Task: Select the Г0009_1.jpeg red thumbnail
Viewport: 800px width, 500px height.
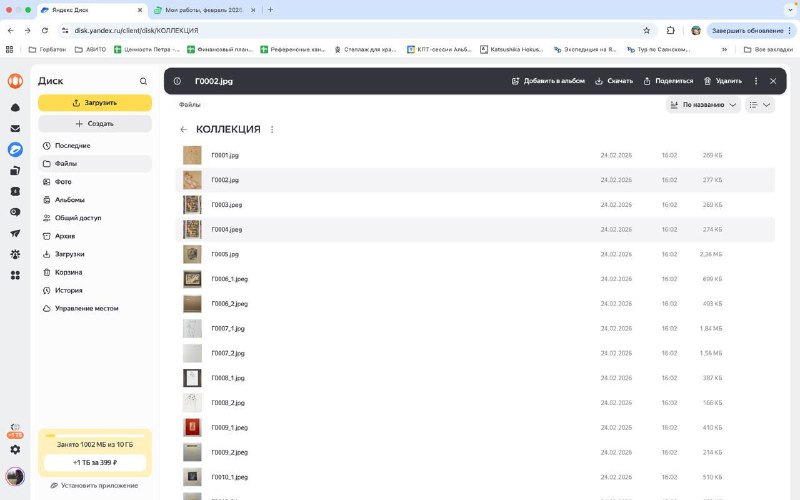Action: tap(192, 427)
